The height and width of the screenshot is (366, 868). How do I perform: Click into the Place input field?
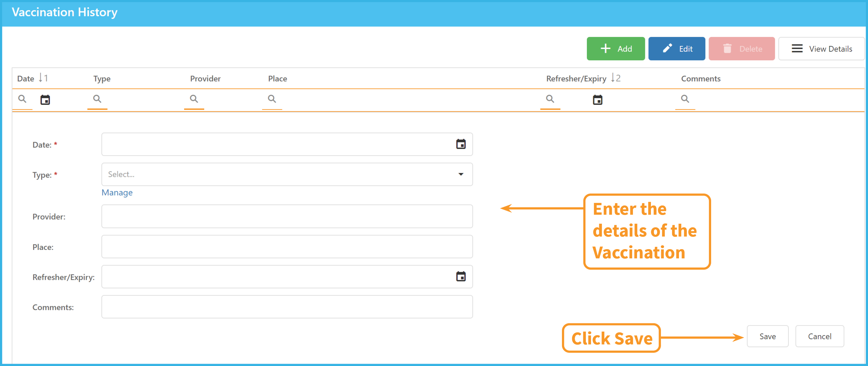point(287,247)
